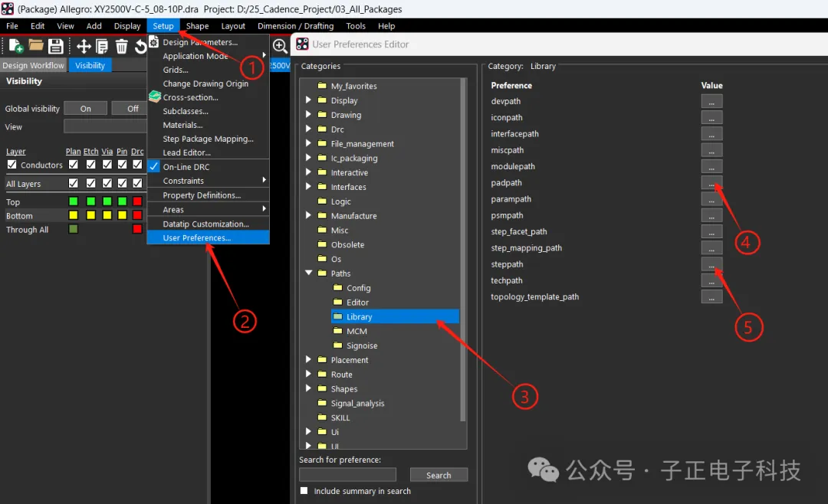Image resolution: width=828 pixels, height=504 pixels.
Task: Click the Config folder icon
Action: 338,288
